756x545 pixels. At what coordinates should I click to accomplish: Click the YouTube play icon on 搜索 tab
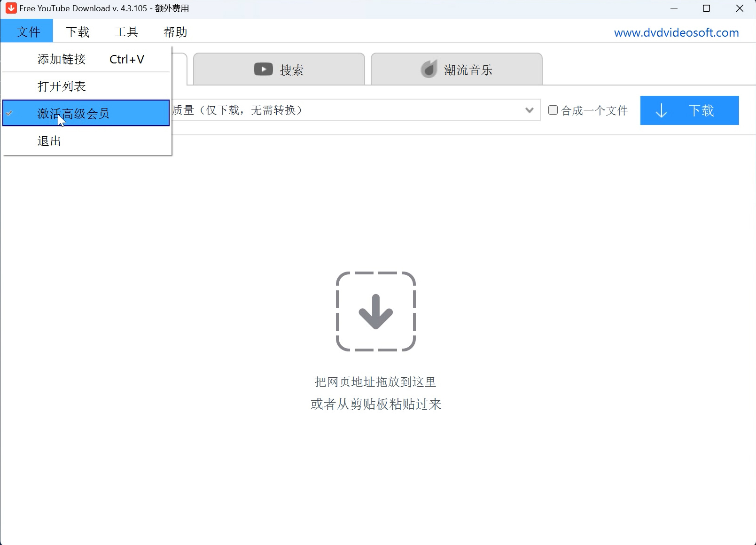(x=263, y=70)
